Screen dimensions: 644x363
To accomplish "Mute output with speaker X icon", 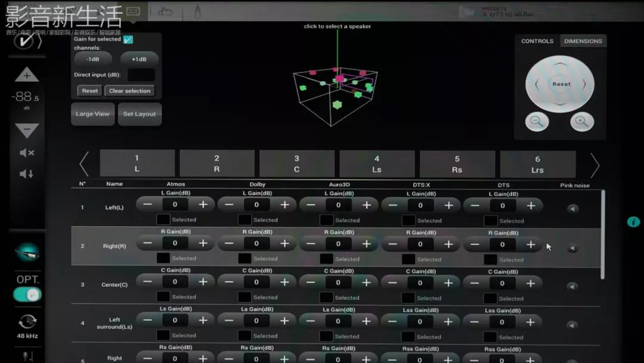I will coord(27,153).
